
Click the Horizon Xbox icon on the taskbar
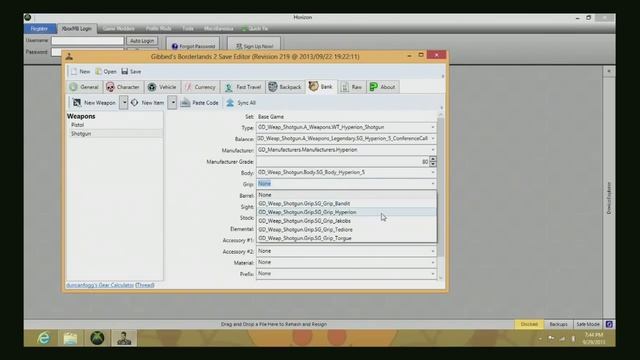tap(97, 338)
